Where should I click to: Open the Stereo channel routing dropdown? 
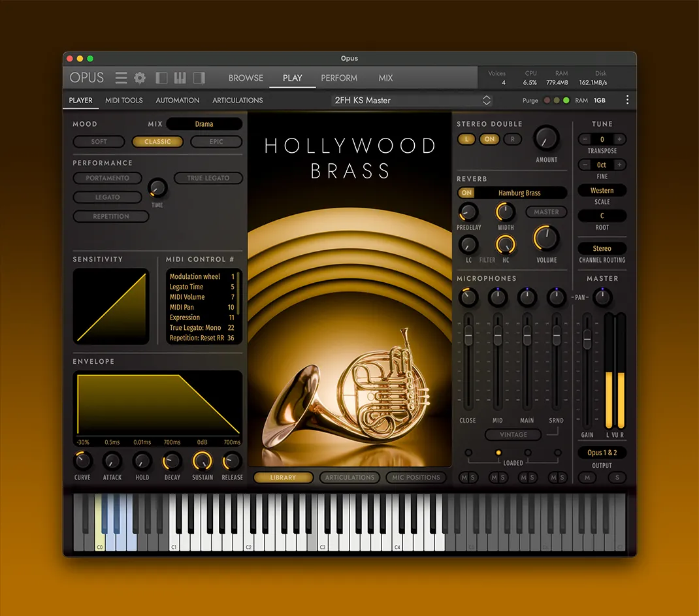pos(602,248)
